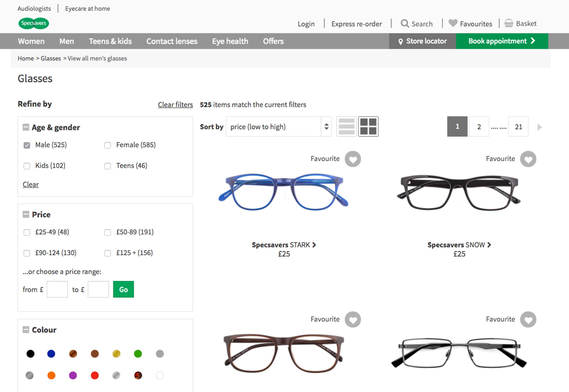Select the green colour swatch
The height and width of the screenshot is (392, 569).
coord(138,354)
